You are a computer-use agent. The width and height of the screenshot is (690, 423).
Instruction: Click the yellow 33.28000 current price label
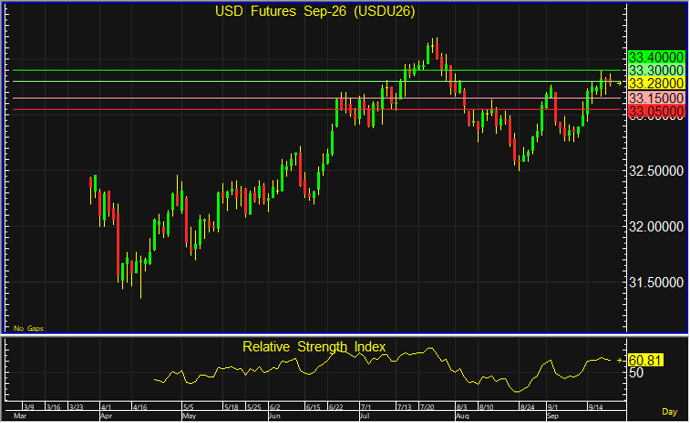[x=656, y=83]
